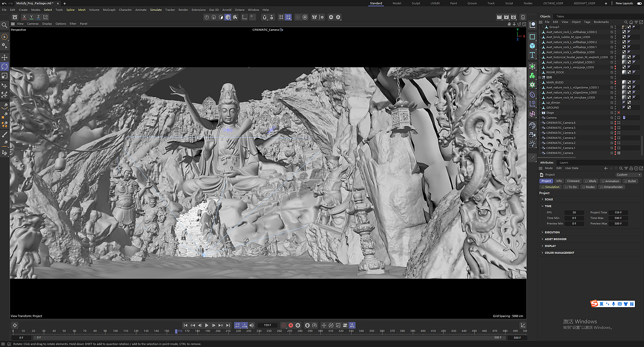Click Go to Start playback button
This screenshot has width=644, height=347.
(186, 325)
